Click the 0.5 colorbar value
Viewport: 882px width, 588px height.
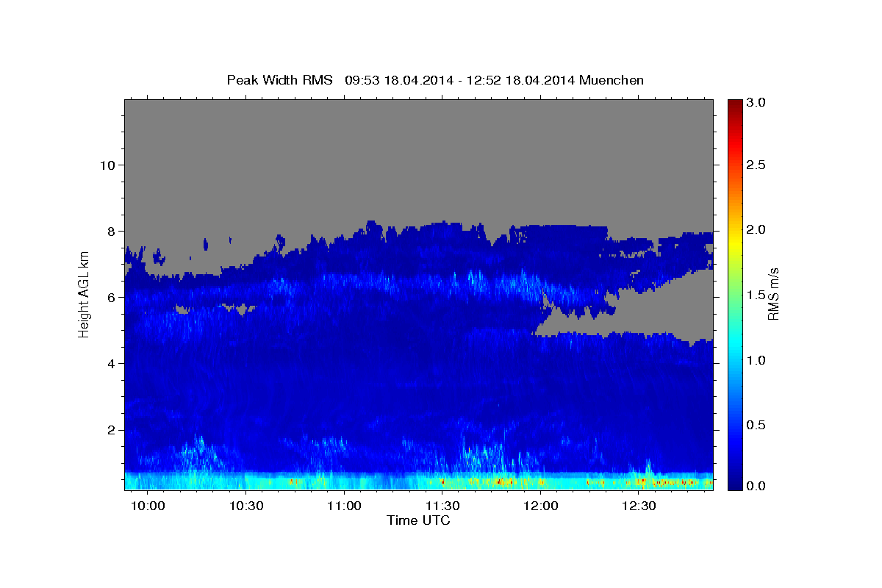756,425
